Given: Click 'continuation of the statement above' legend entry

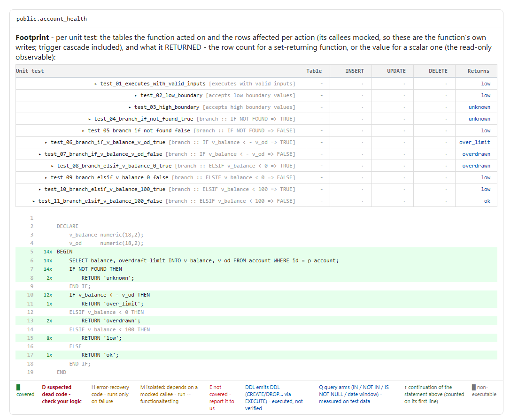Looking at the screenshot, I should (434, 394).
